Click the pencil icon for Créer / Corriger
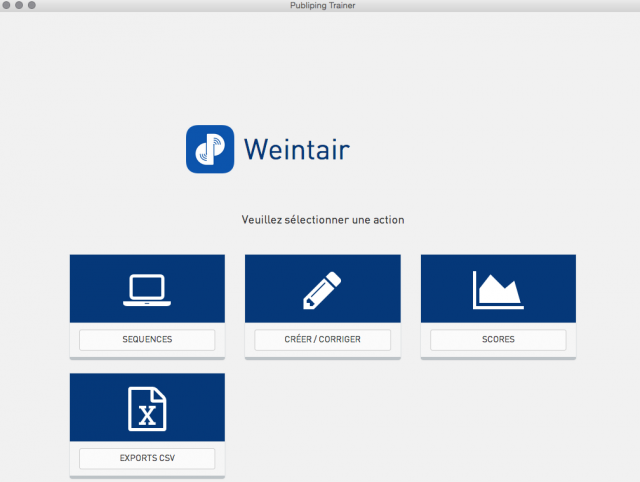The width and height of the screenshot is (640, 482). [x=322, y=289]
